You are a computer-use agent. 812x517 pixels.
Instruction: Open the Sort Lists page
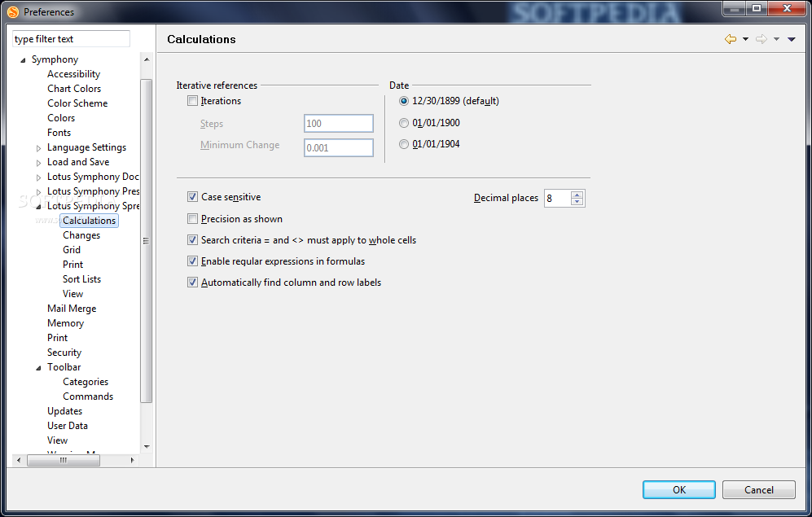pos(81,279)
